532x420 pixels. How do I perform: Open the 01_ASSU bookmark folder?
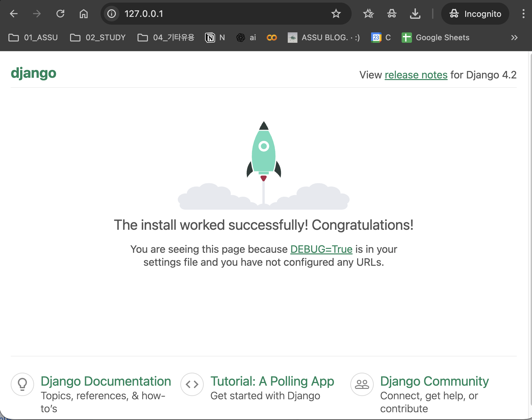pyautogui.click(x=33, y=38)
